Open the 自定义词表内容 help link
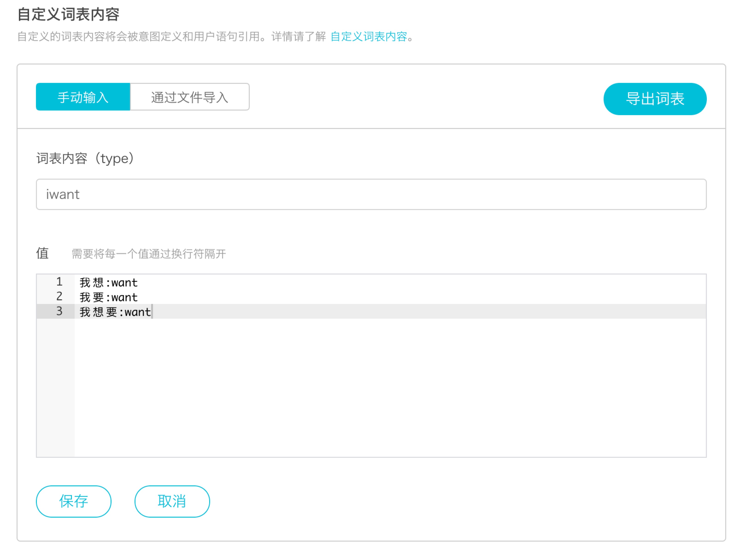 [x=369, y=36]
